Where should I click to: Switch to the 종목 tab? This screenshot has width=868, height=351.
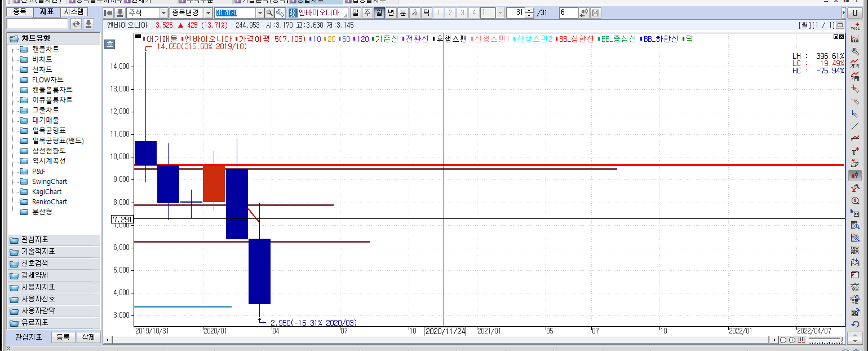pos(20,12)
